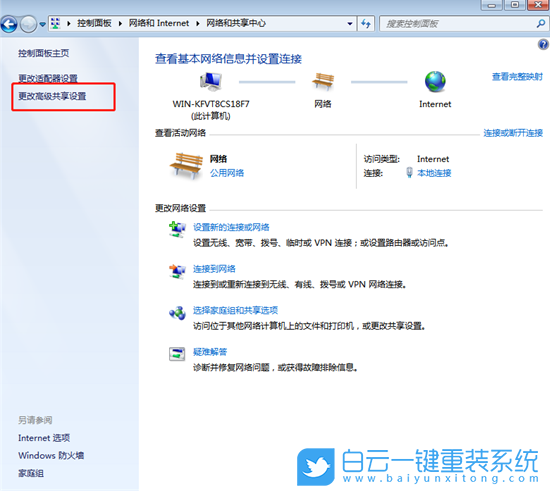
Task: Click the 查看完整映射 link
Action: [x=517, y=77]
